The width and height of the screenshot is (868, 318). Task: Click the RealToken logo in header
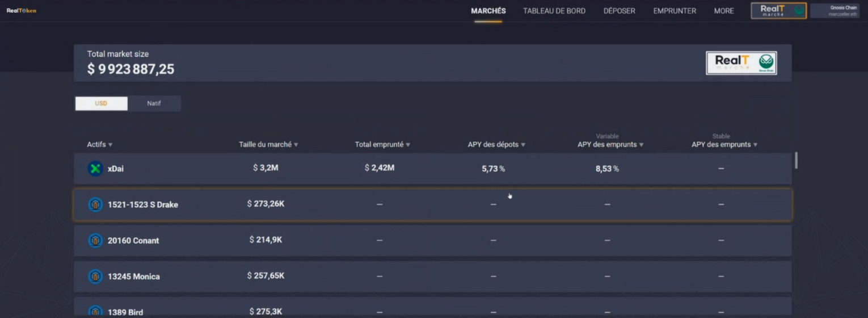[x=22, y=11]
